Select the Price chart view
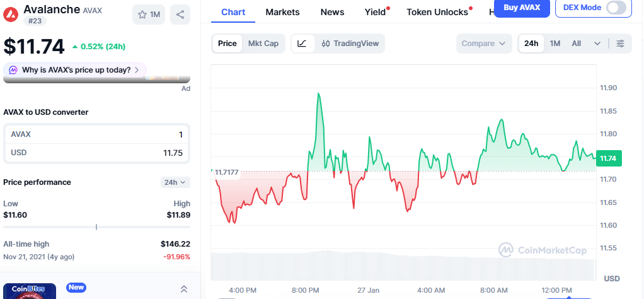This screenshot has height=299, width=644. 227,44
